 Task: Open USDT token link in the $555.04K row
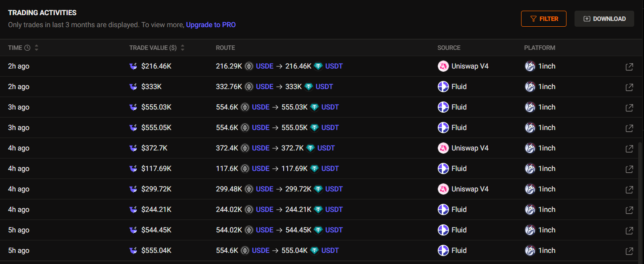[x=330, y=251]
